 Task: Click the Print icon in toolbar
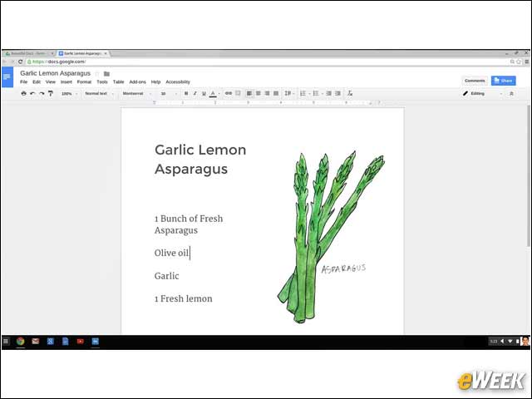23,93
